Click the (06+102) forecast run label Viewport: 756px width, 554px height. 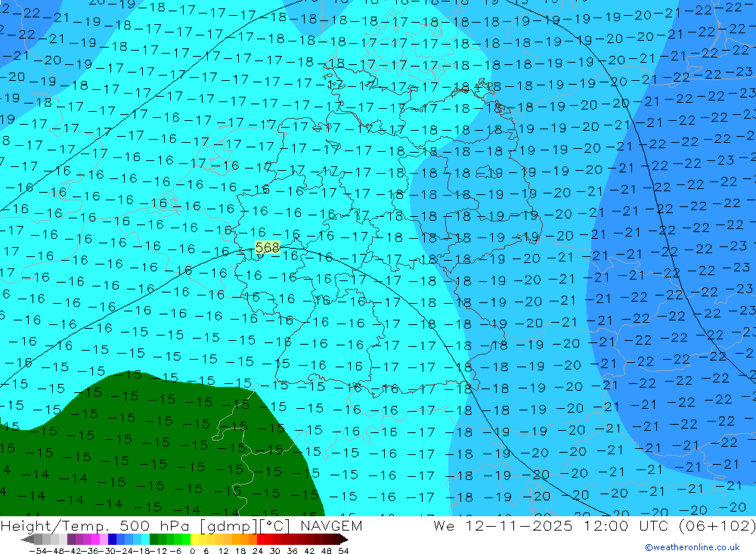(717, 525)
